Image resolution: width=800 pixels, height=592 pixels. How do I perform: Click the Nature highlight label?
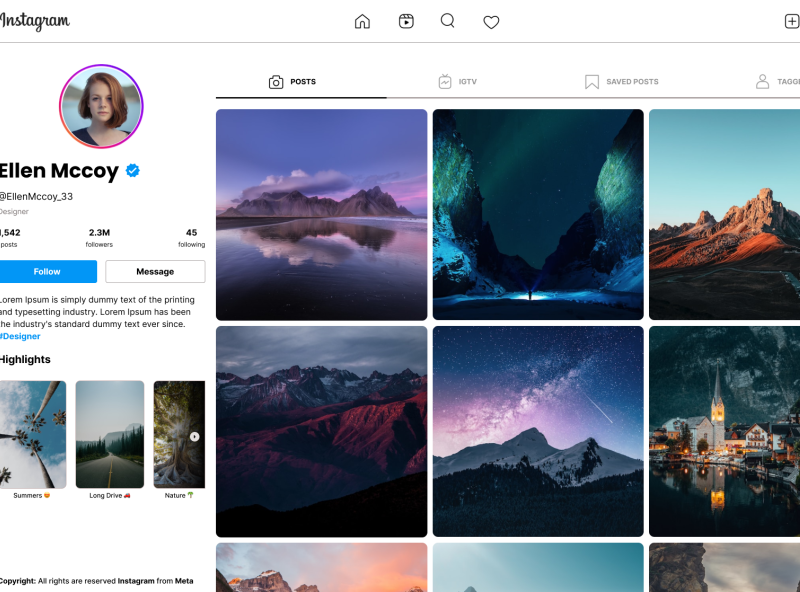179,496
